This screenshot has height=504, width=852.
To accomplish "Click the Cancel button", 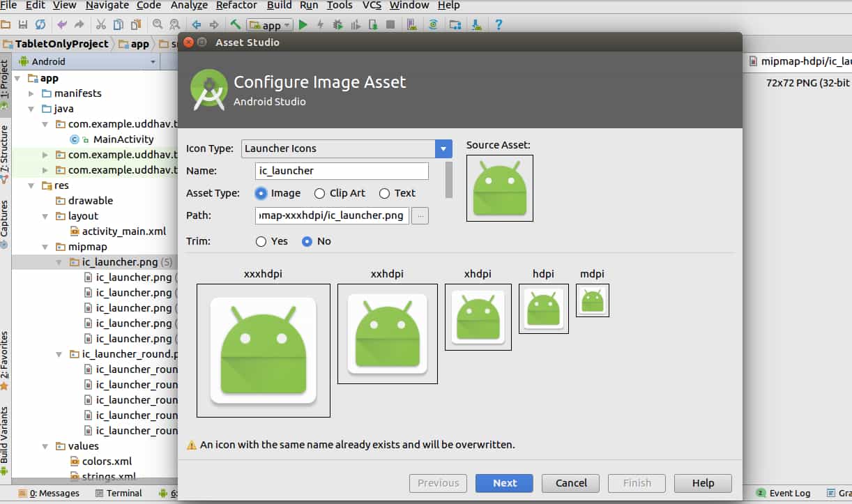I will (571, 483).
